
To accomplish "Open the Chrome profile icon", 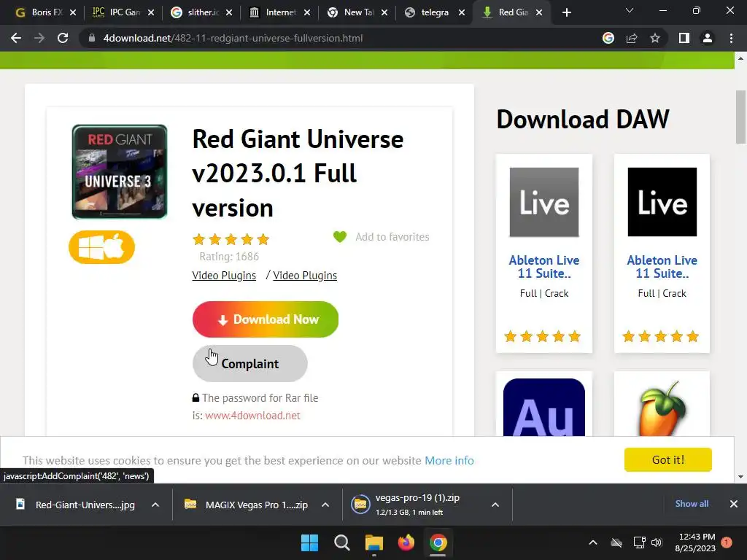I will point(708,38).
